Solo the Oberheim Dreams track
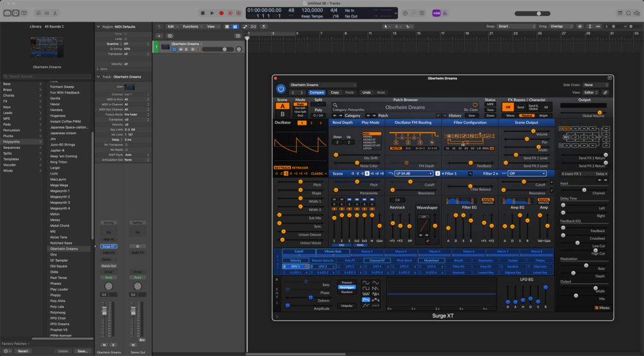Viewport: 644px width, 356px height. click(186, 49)
